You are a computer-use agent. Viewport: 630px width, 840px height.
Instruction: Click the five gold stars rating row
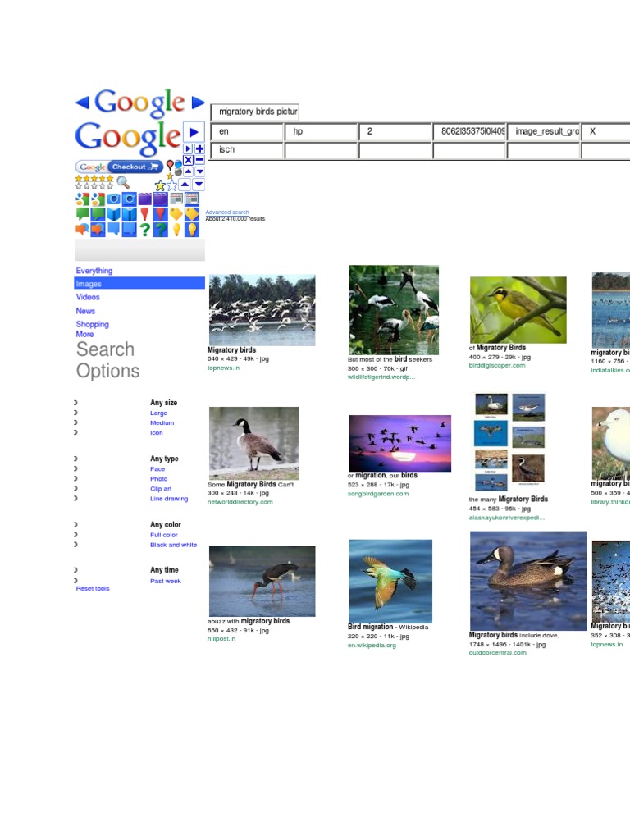94,178
